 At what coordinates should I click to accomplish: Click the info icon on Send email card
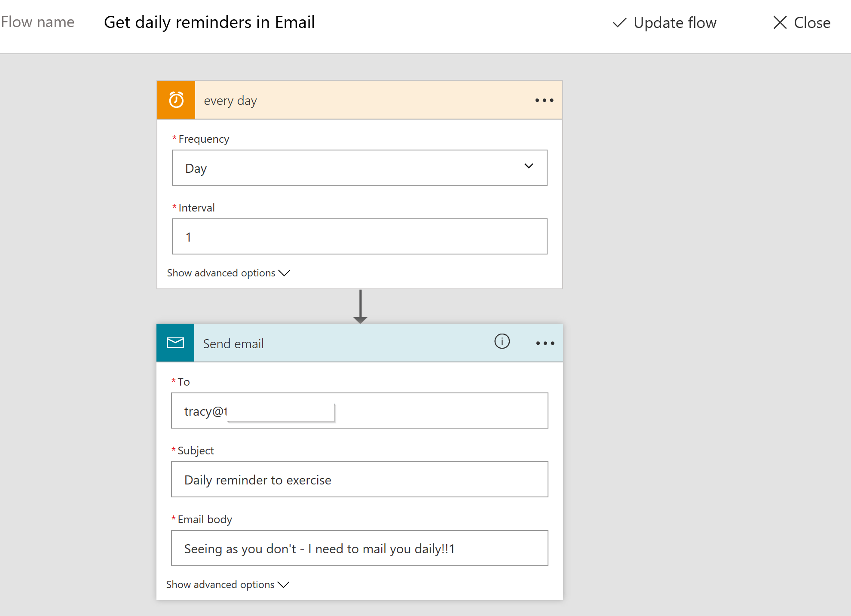pyautogui.click(x=502, y=342)
